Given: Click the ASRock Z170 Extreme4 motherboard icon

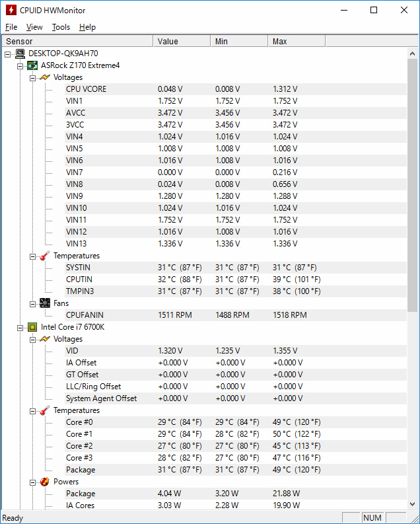Looking at the screenshot, I should click(x=32, y=65).
